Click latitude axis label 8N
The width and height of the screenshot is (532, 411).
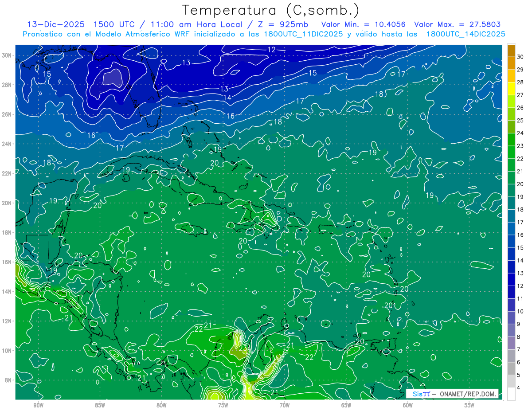pos(9,380)
